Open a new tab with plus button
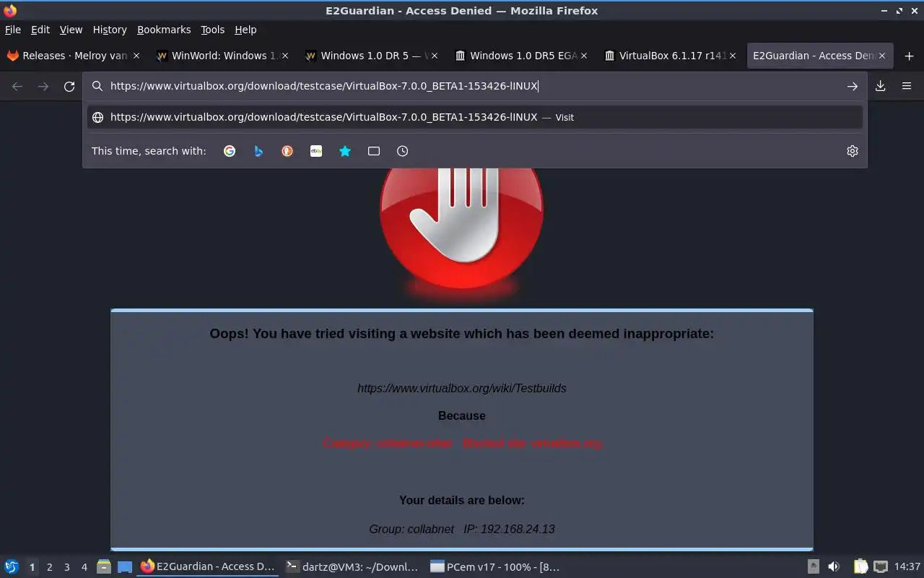 909,56
